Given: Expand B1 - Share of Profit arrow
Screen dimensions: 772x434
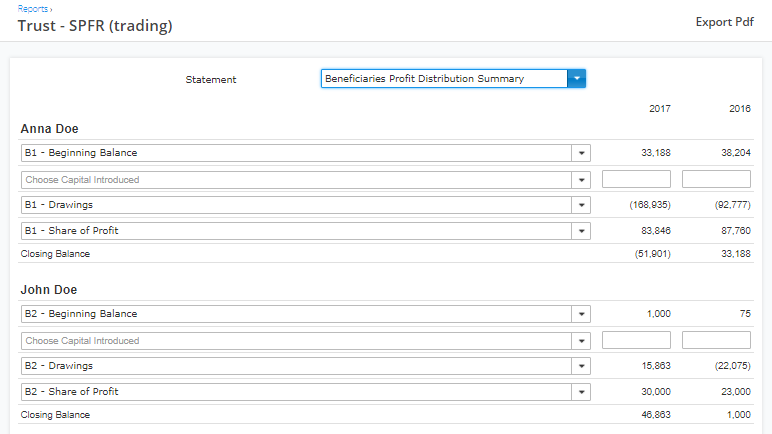Looking at the screenshot, I should point(581,231).
